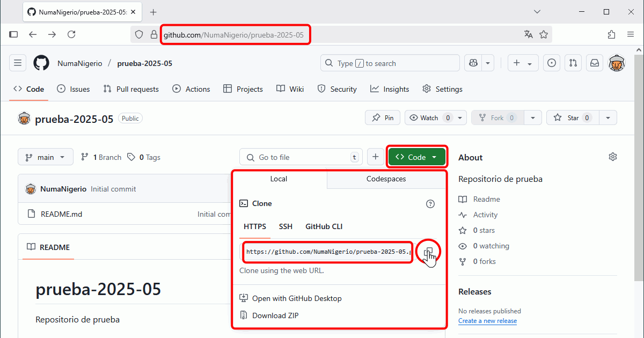Screen dimensions: 644x338
Task: Open the Pull requests tab
Action: coord(131,89)
